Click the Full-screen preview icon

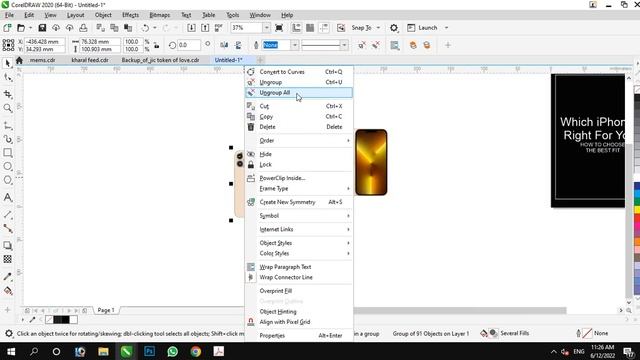click(x=279, y=28)
